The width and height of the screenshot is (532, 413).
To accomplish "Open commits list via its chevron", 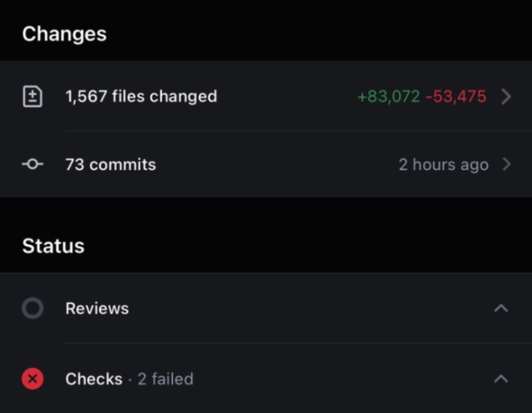I will [506, 164].
